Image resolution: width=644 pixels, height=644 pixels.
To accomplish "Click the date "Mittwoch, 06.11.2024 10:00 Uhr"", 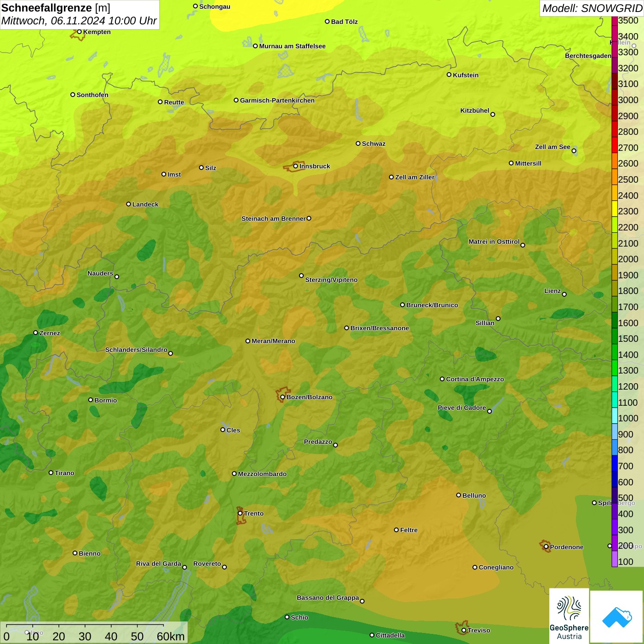I will click(x=79, y=21).
